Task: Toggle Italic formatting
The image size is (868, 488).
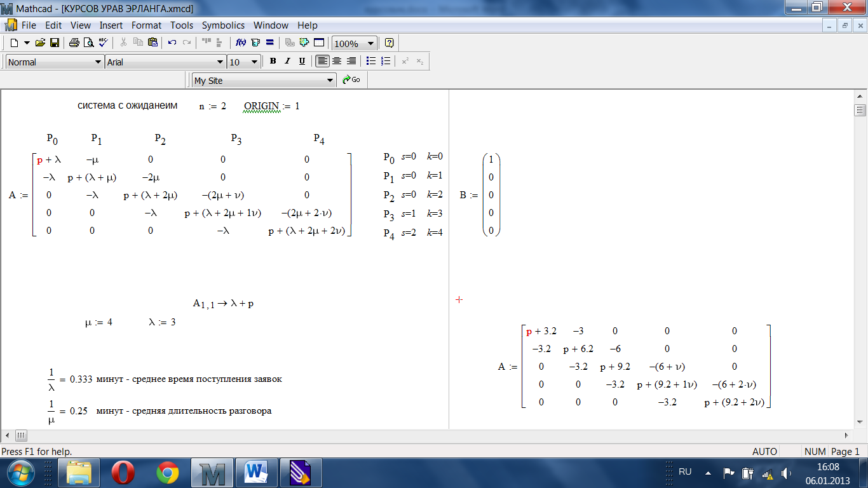Action: pos(287,62)
